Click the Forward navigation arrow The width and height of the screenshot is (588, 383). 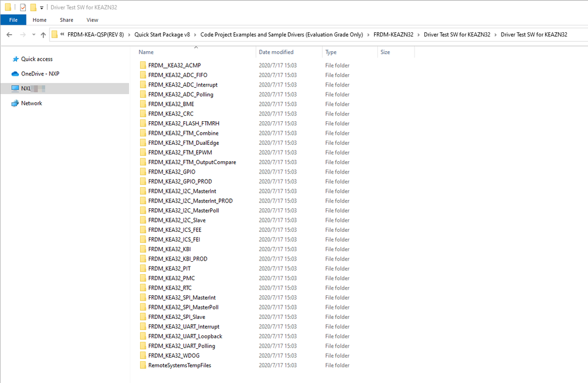click(x=23, y=35)
